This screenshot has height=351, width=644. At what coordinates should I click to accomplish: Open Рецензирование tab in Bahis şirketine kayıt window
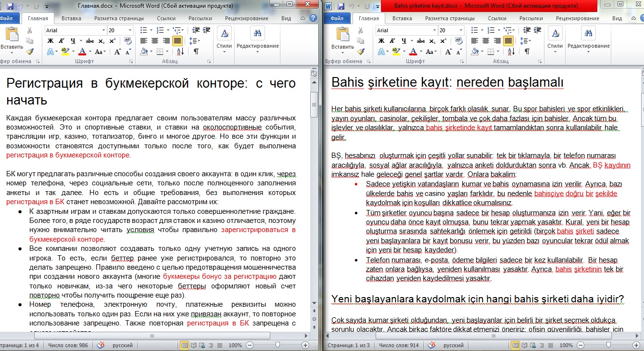point(577,18)
